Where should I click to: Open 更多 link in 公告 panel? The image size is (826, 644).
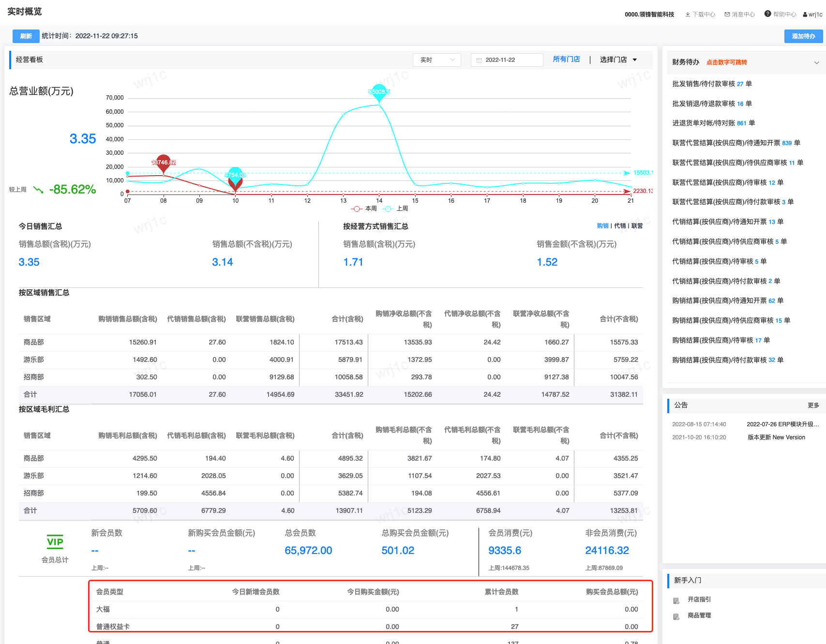point(813,405)
